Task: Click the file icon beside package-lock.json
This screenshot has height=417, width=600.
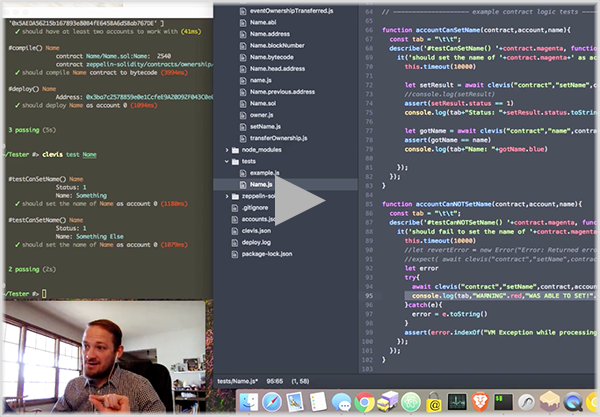Action: [235, 254]
